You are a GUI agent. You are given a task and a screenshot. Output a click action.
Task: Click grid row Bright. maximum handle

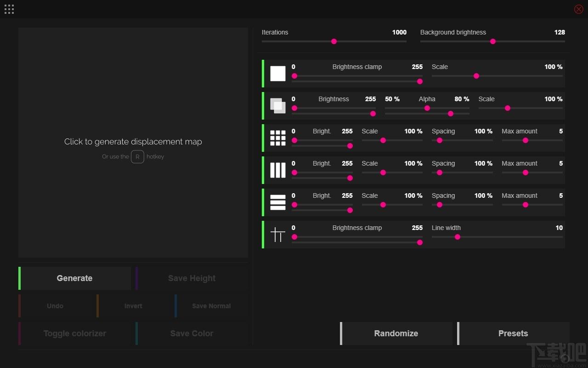(350, 146)
